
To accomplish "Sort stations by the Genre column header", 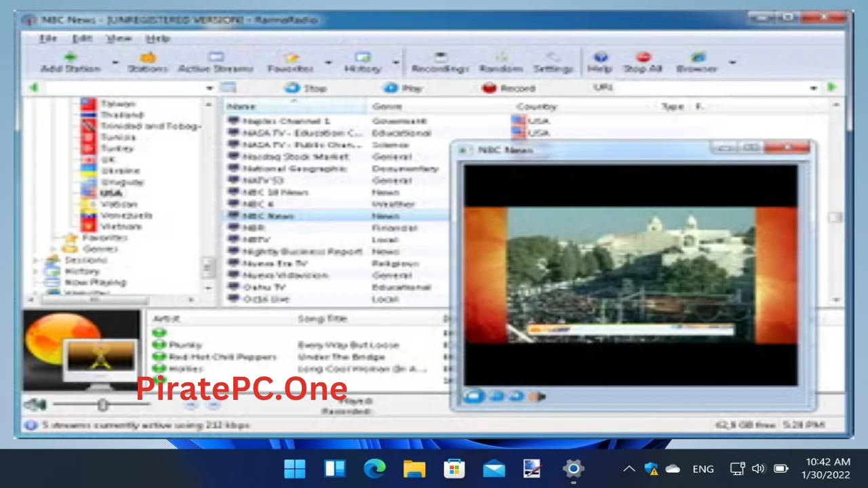I will [439, 106].
